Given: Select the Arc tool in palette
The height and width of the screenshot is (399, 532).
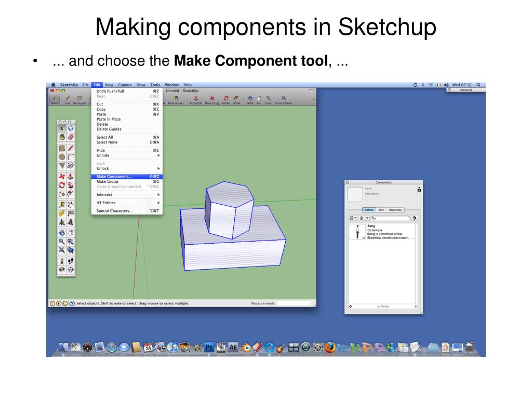Looking at the screenshot, I should [x=71, y=157].
